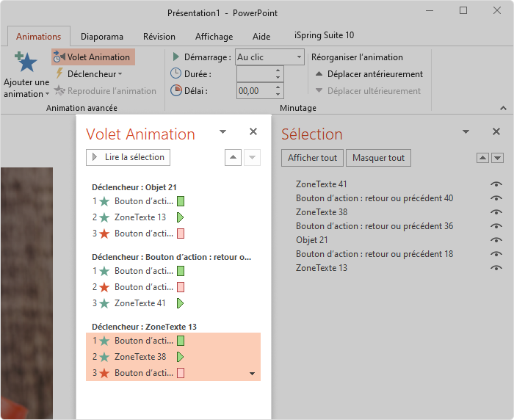Close the Sélection pane
Image resolution: width=514 pixels, height=420 pixels.
point(496,131)
